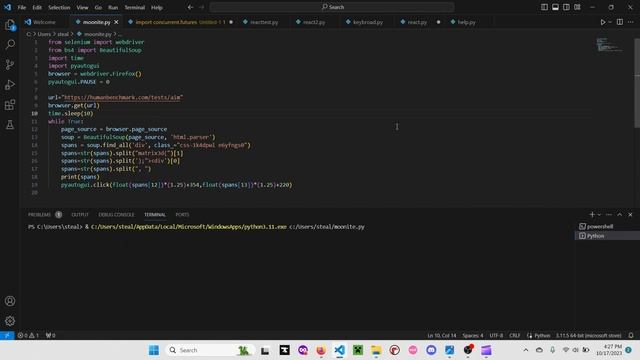Open the run button dropdown arrow
Image resolution: width=640 pixels, height=360 pixels.
[610, 22]
